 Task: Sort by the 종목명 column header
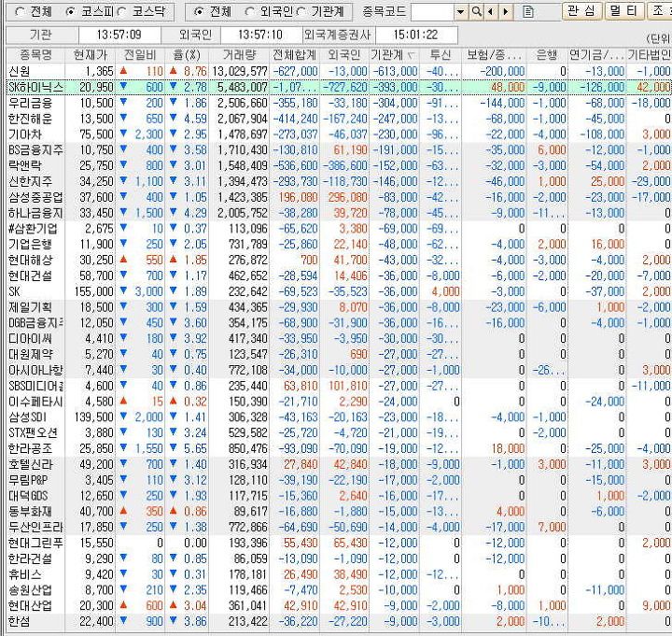click(35, 55)
